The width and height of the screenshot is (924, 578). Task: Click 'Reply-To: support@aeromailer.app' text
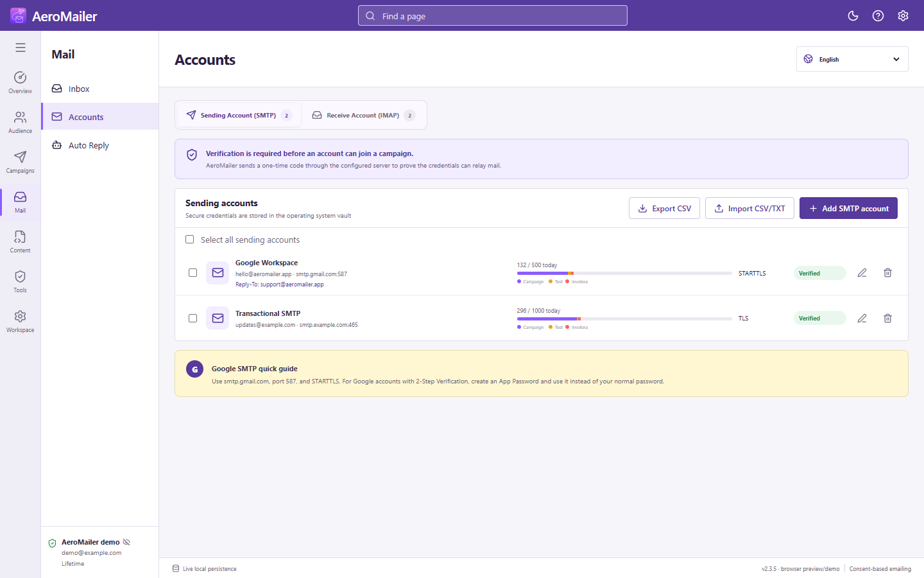click(x=279, y=285)
